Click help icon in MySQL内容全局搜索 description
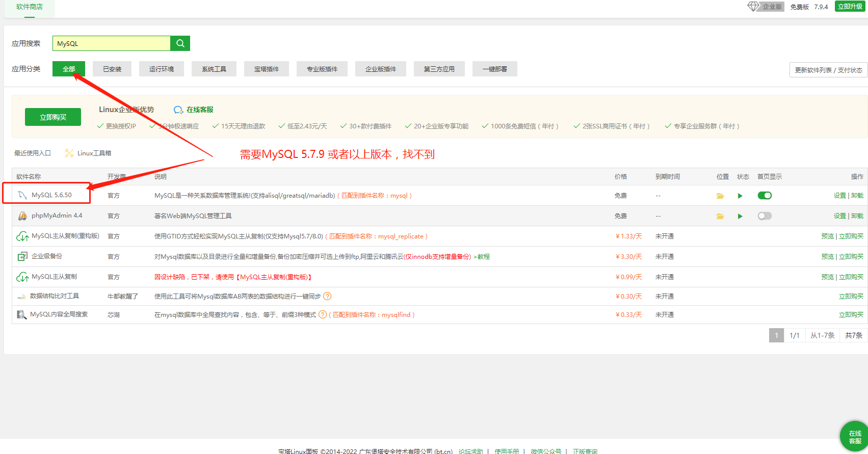Image resolution: width=868 pixels, height=454 pixels. (322, 314)
